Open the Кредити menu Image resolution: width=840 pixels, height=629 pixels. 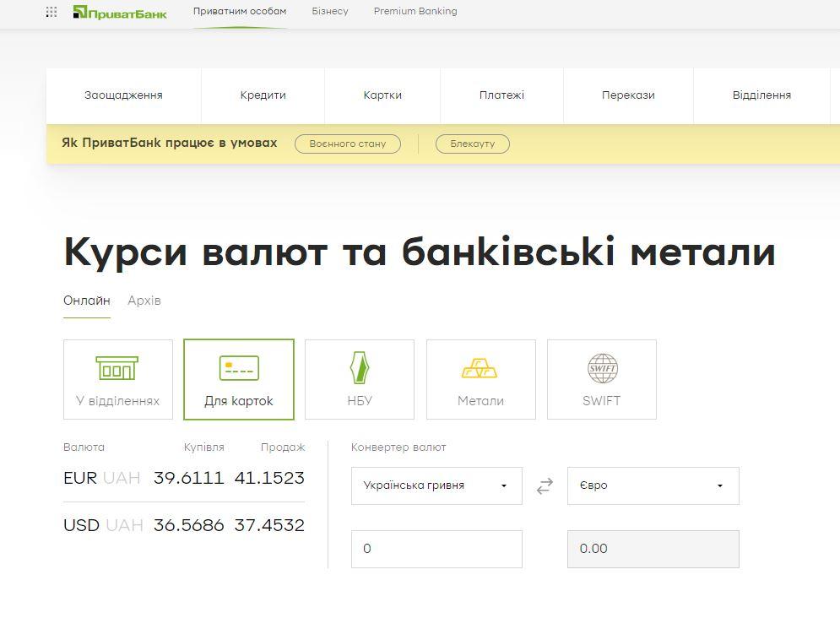coord(263,95)
